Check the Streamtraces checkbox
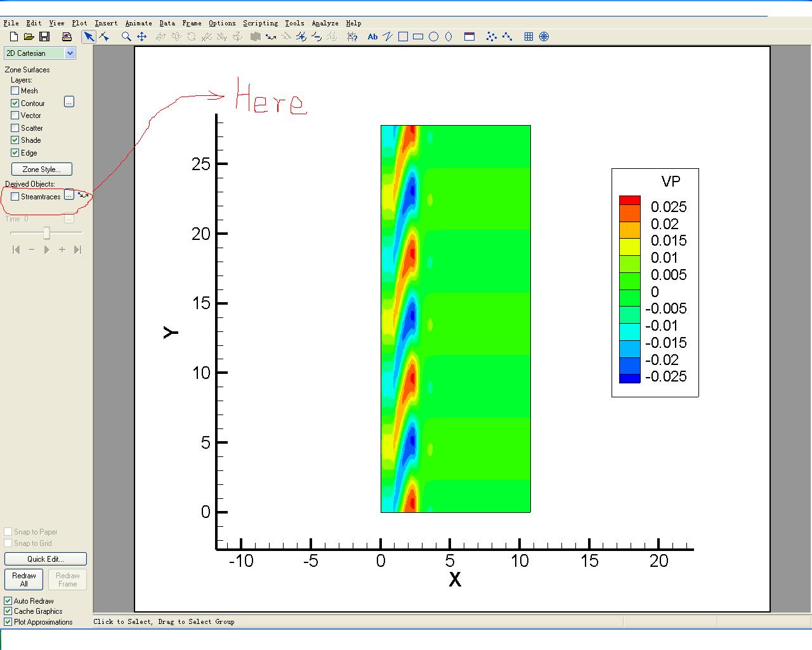 coord(15,196)
